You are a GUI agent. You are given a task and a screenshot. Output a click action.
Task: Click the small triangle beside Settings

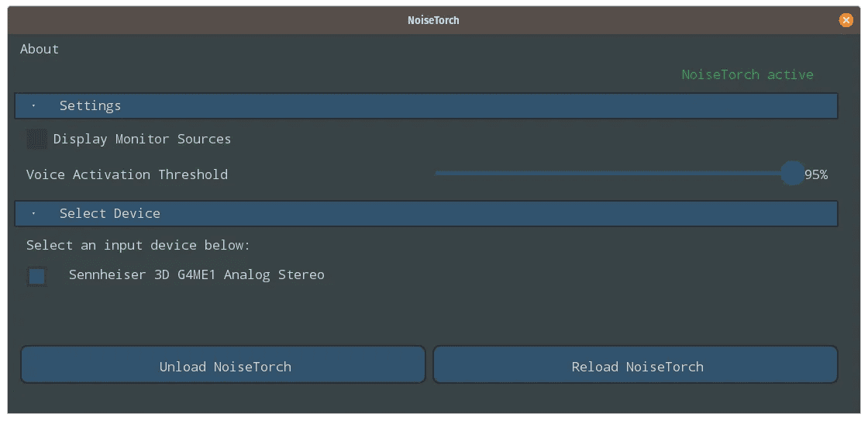[x=34, y=105]
